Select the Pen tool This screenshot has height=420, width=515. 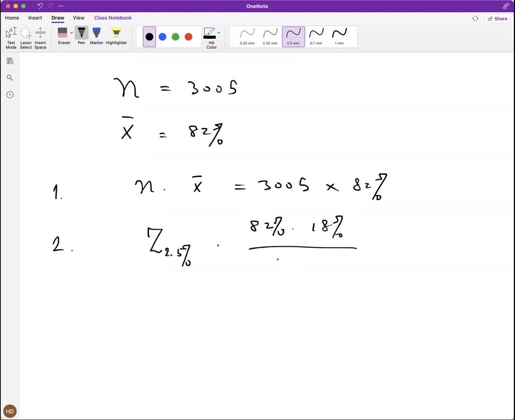coord(81,36)
